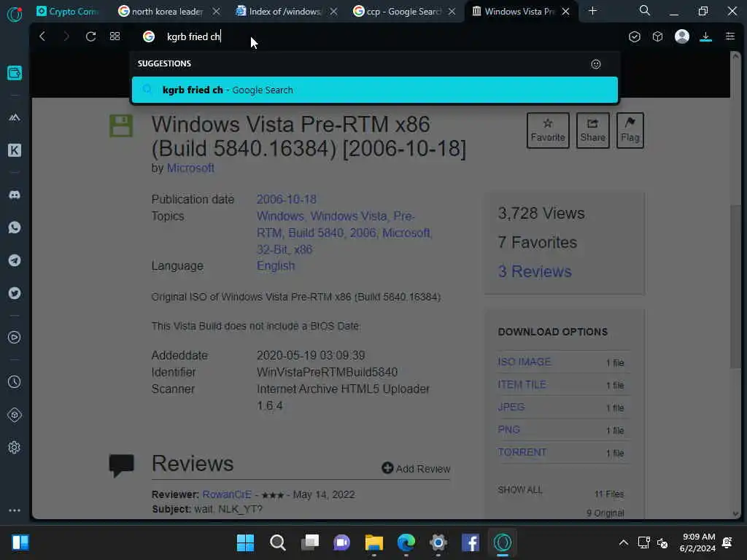747x560 pixels.
Task: Open the Opera Crypto wallet sidebar icon
Action: tap(15, 73)
